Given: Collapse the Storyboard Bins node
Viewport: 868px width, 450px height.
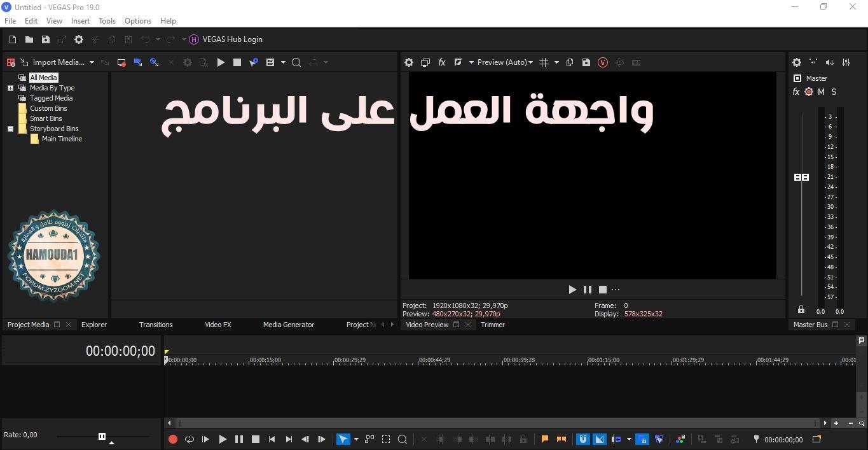Looking at the screenshot, I should pos(10,129).
